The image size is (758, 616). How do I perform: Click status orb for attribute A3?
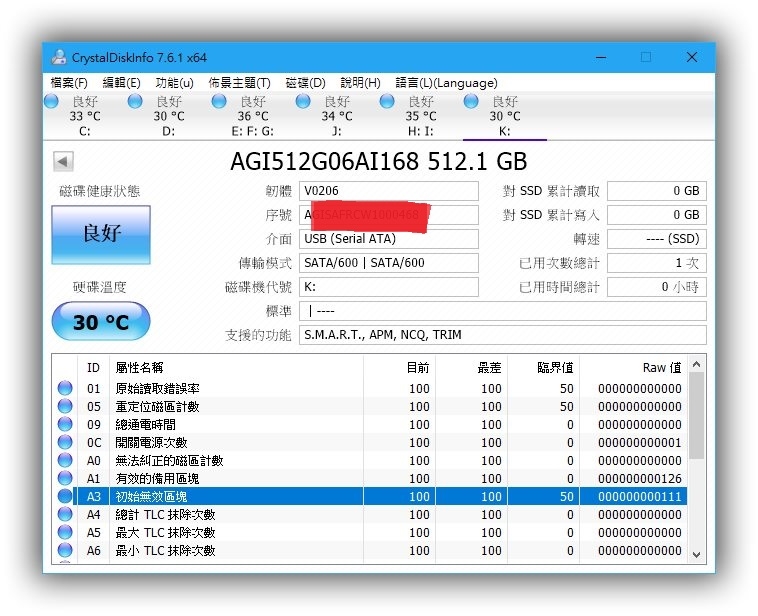pyautogui.click(x=65, y=496)
